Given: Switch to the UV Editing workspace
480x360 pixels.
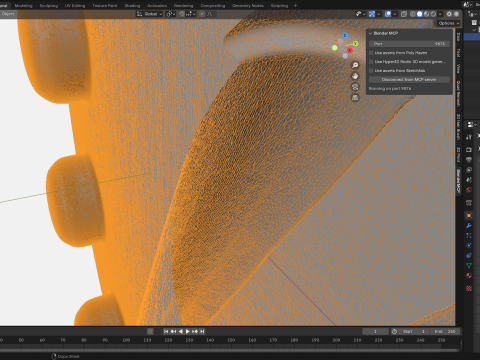Looking at the screenshot, I should (75, 6).
